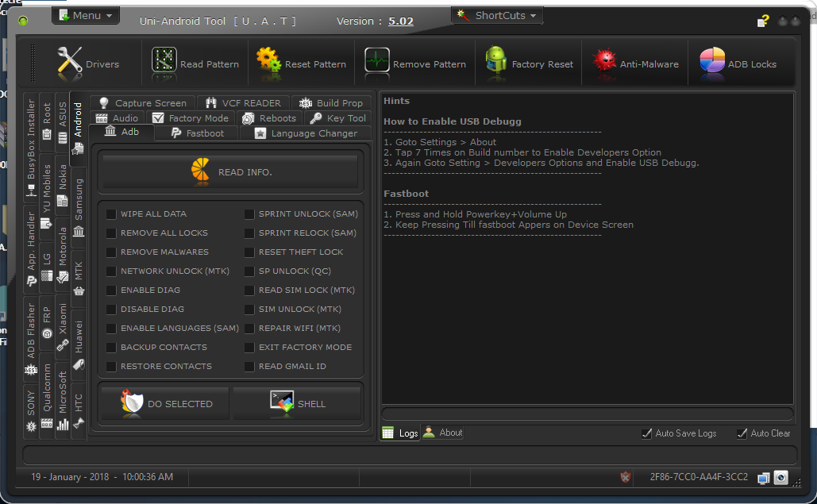
Task: Open the About tab
Action: click(442, 432)
